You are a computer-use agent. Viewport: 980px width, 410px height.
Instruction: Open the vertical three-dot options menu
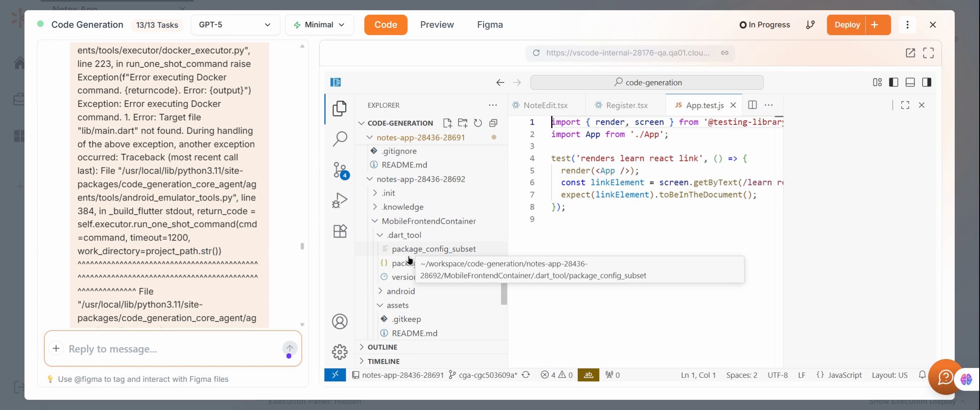[907, 25]
